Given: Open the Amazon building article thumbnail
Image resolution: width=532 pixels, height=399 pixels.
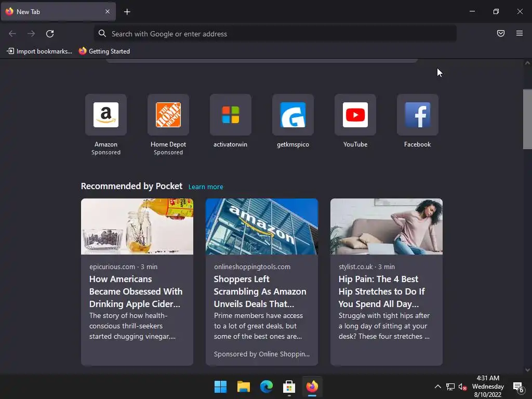Looking at the screenshot, I should pyautogui.click(x=262, y=227).
